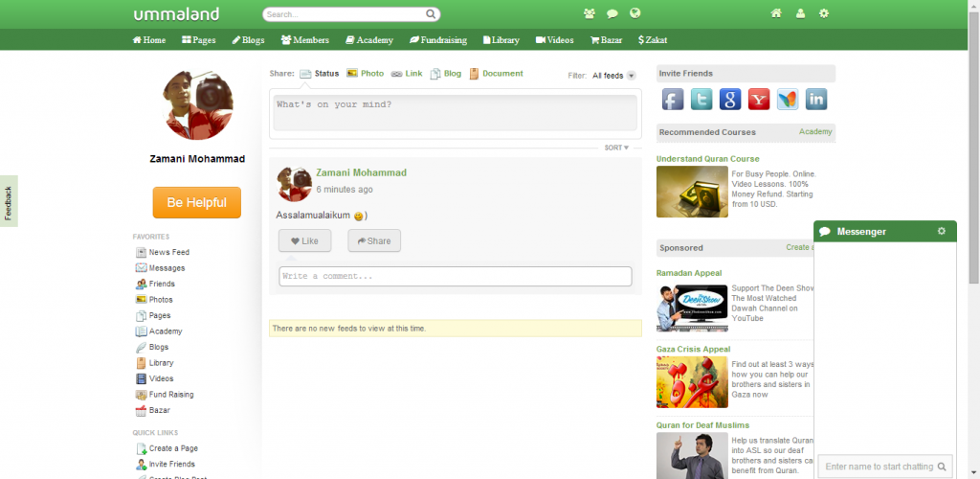The height and width of the screenshot is (479, 980).
Task: Invite friends via the Facebook icon
Action: click(x=673, y=99)
